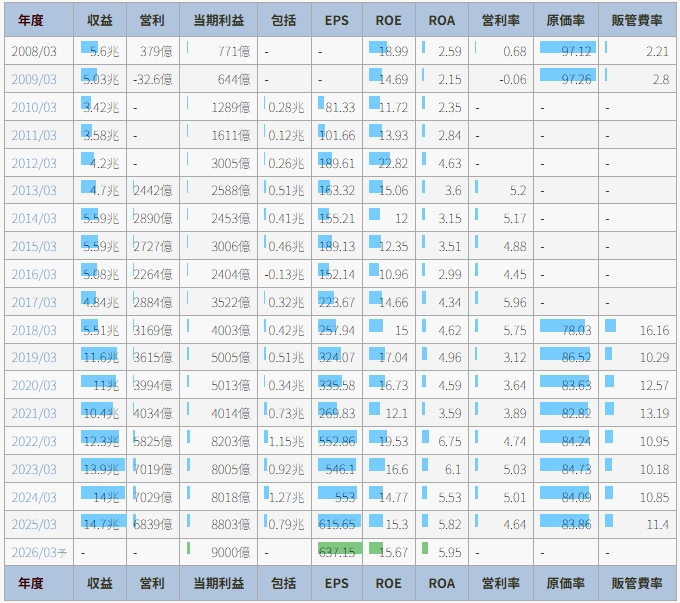Click the EPS header in the footer row
Viewport: 680px width, 603px height.
click(337, 583)
